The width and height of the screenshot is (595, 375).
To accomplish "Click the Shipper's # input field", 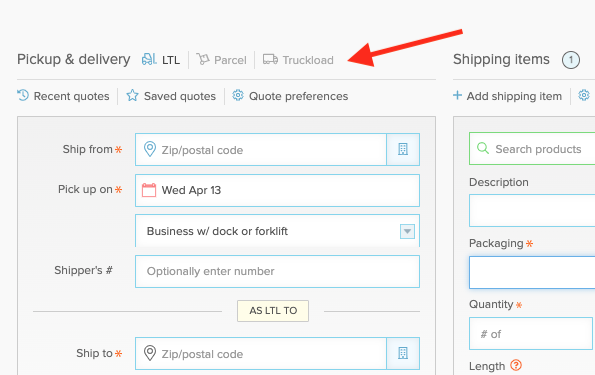I will coord(277,271).
